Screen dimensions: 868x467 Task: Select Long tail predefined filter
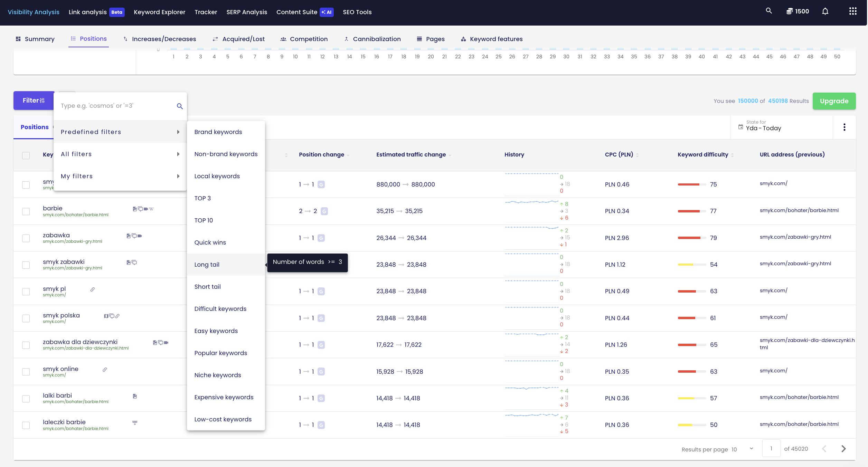tap(226, 265)
